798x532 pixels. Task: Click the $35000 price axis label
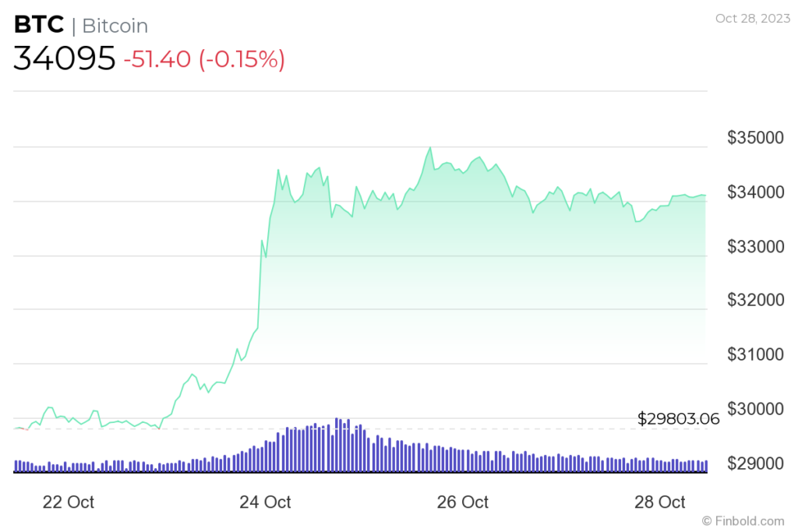(756, 138)
